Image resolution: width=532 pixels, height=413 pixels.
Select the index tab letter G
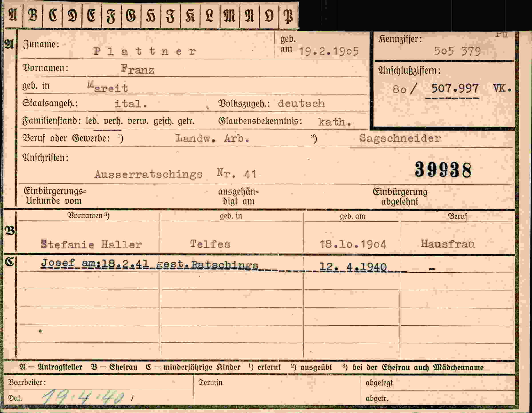131,16
